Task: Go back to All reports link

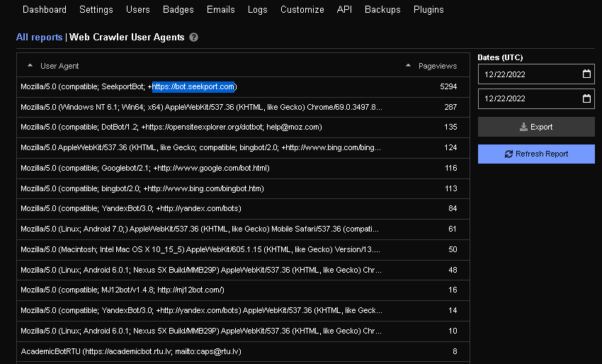Action: point(39,38)
